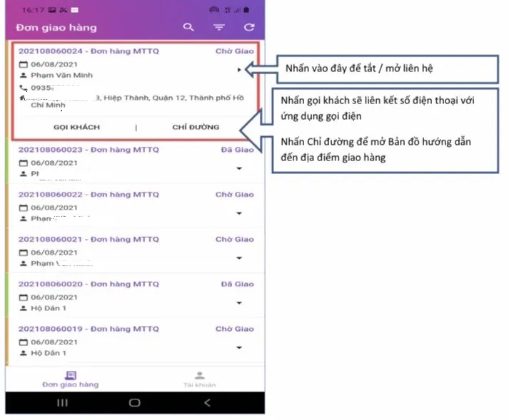Open order 202108060023 - Đơn hàng MTTQ

(x=89, y=150)
